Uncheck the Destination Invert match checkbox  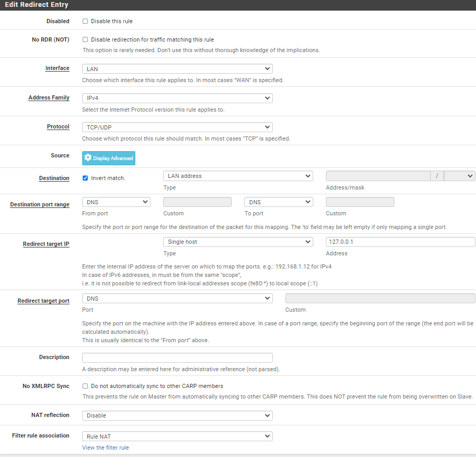click(x=85, y=178)
